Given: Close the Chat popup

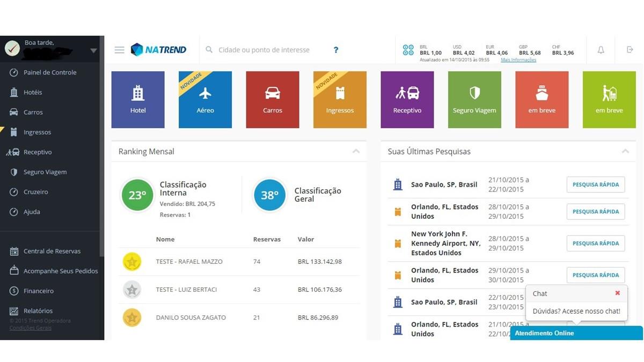Looking at the screenshot, I should point(617,293).
